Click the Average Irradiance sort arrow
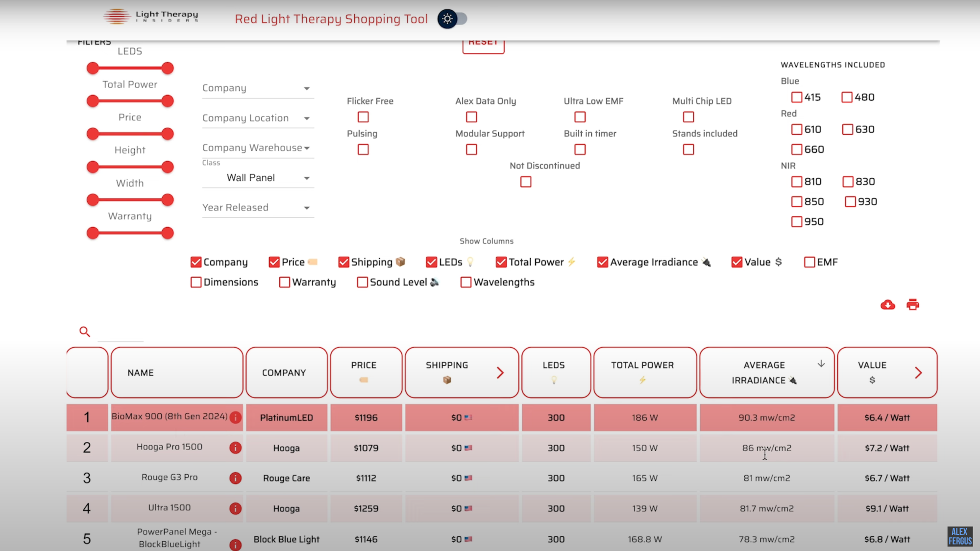980x551 pixels. click(x=821, y=364)
